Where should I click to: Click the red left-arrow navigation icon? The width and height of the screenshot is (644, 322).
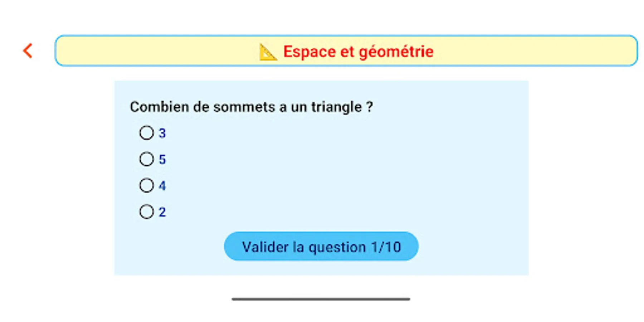pos(28,50)
